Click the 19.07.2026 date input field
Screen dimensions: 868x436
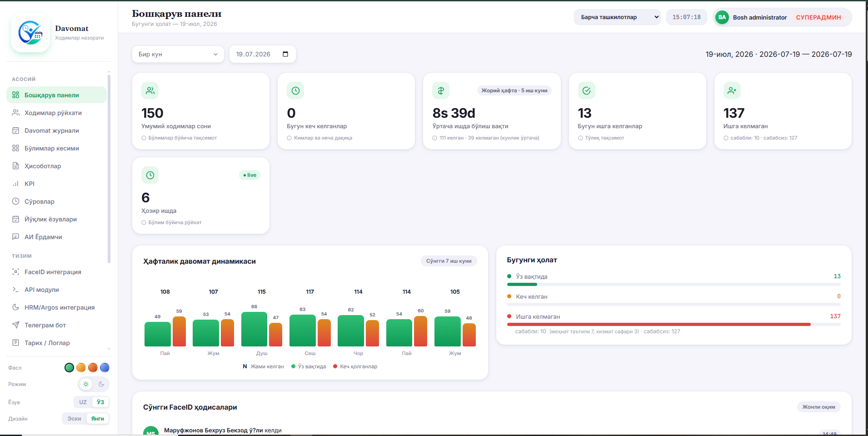(263, 54)
